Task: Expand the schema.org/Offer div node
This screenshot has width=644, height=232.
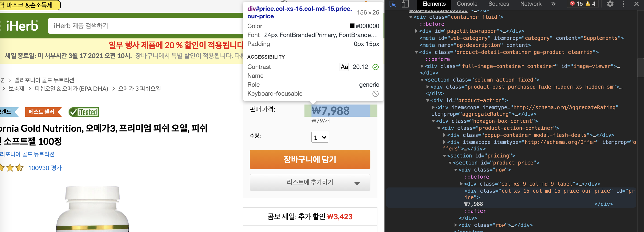Action: pos(445,142)
